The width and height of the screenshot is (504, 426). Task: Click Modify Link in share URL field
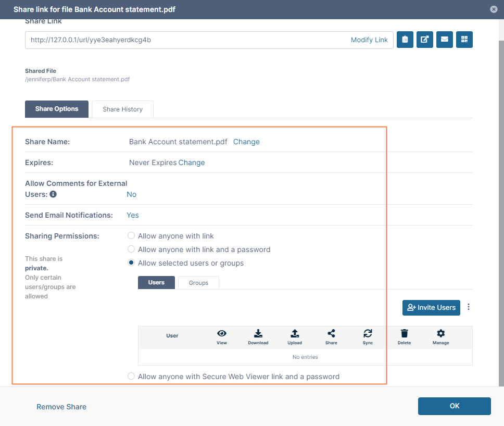(x=369, y=40)
